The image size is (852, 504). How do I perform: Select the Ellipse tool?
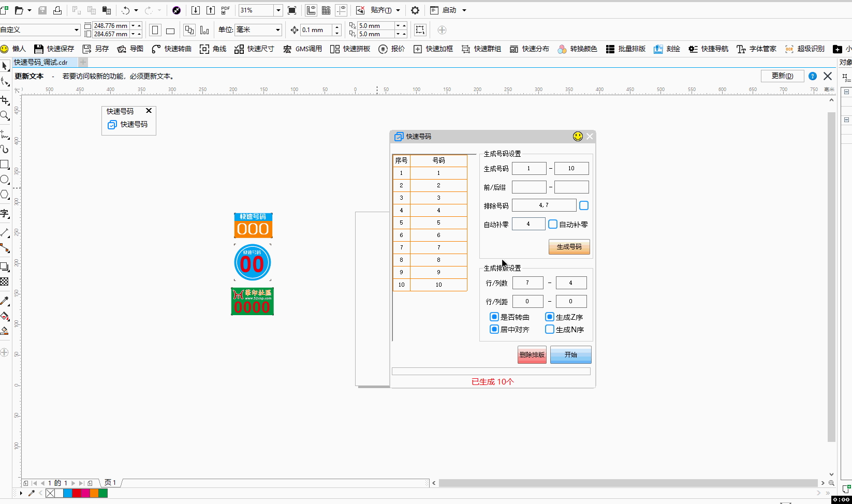coord(5,180)
